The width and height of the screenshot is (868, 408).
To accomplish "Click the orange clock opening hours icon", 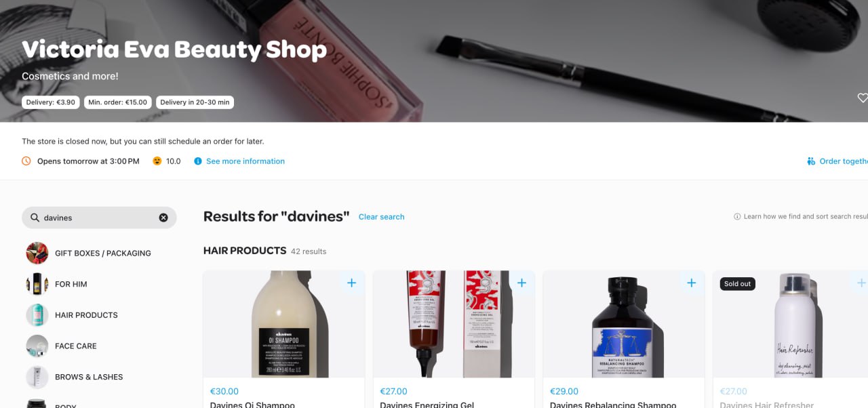I will [x=26, y=161].
